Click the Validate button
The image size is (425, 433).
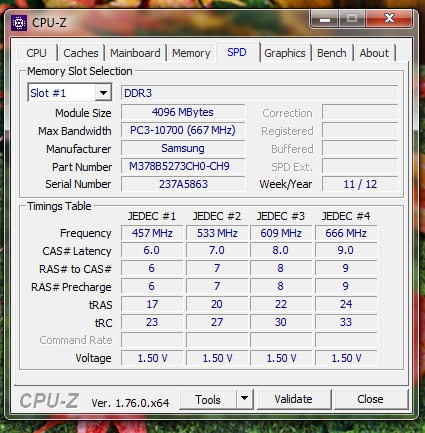click(293, 399)
